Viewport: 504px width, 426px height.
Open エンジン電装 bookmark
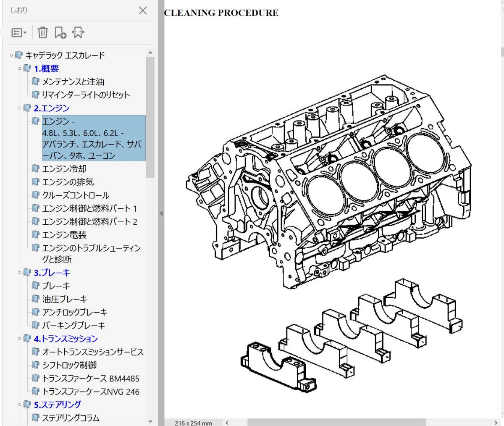(64, 235)
